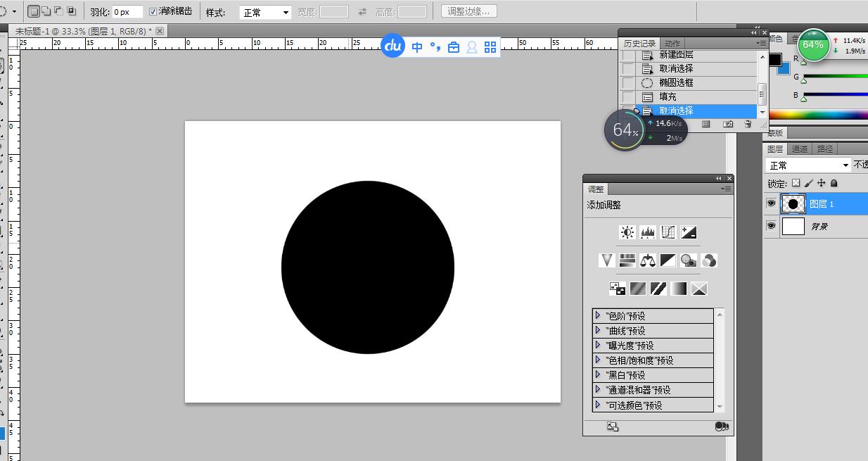868x461 pixels.
Task: Toggle the 消除锯齿 anti-alias checkbox
Action: pos(153,12)
